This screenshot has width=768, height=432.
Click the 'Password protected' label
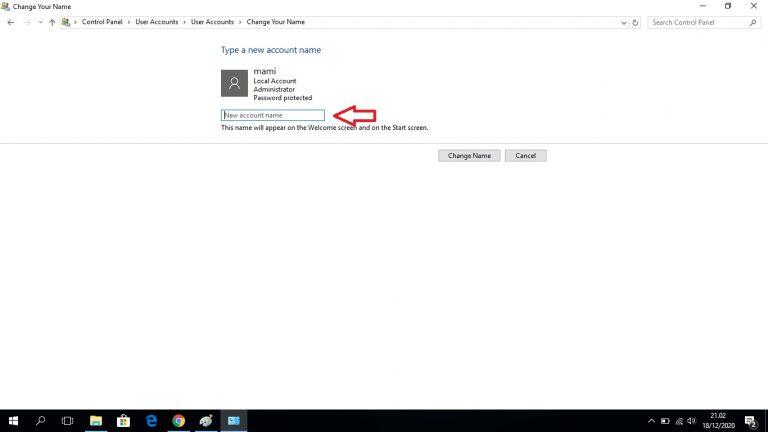tap(283, 97)
